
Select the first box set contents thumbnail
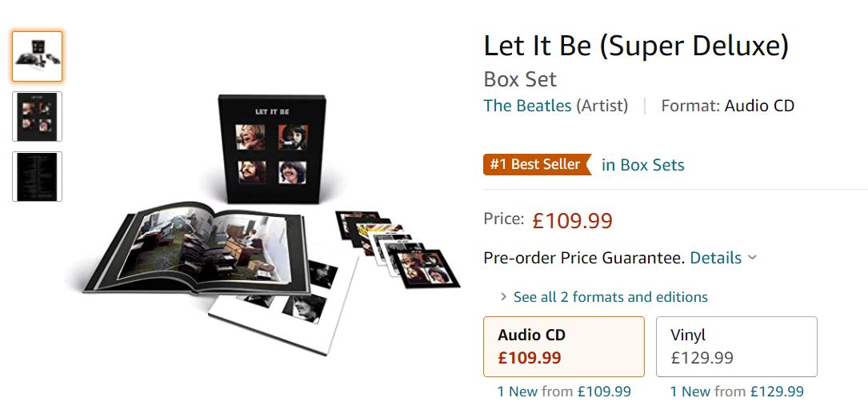pos(37,57)
